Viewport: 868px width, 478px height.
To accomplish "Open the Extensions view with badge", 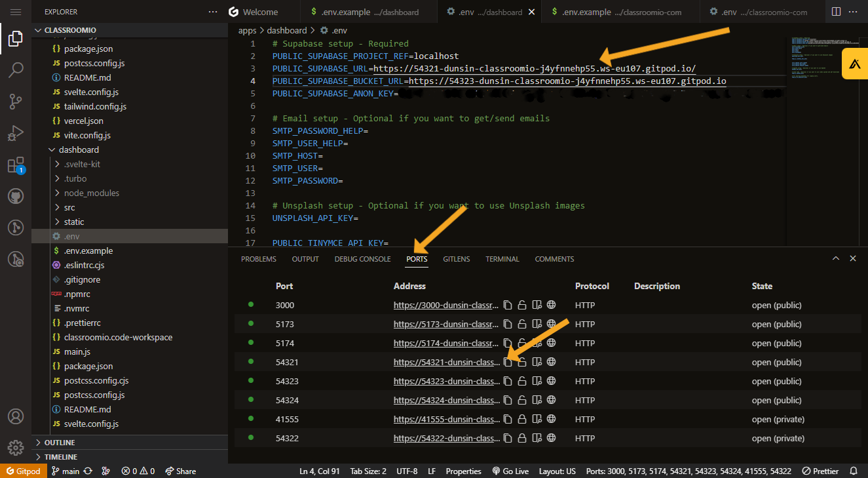I will coord(16,166).
